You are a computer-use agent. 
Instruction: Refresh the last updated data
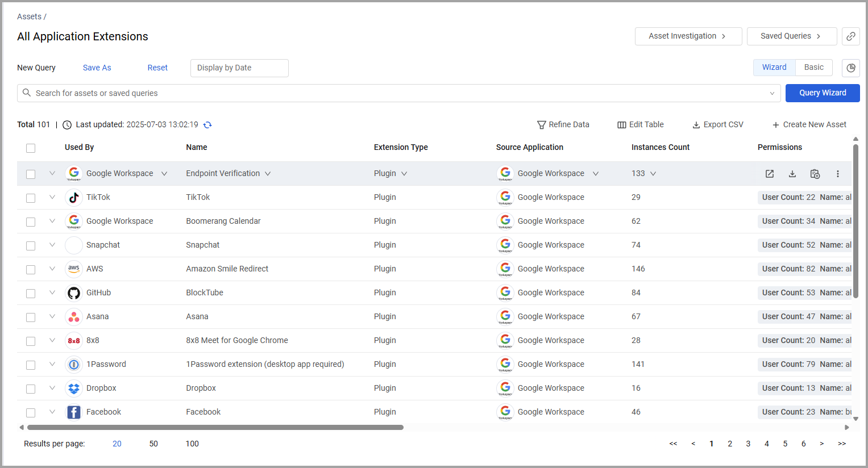coord(207,125)
